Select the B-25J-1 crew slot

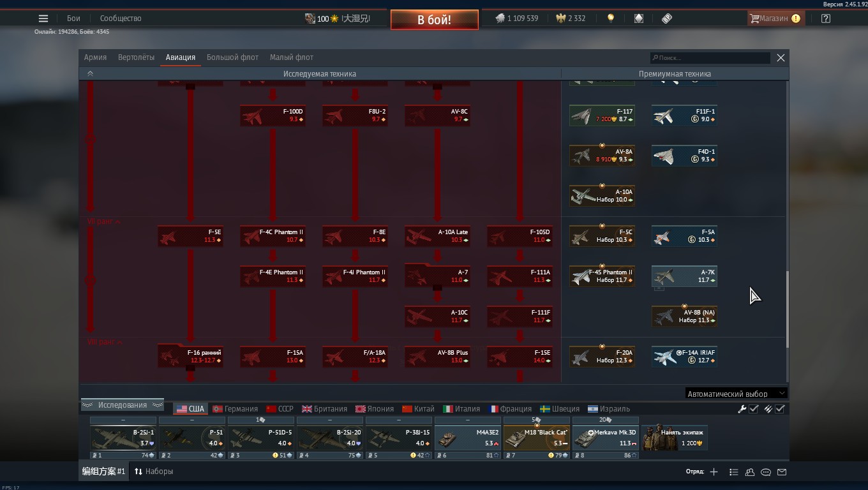pos(123,438)
